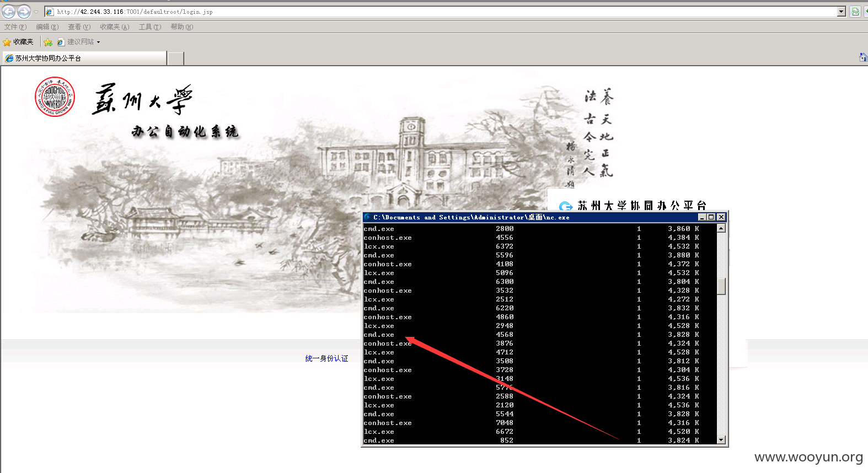Open the 工具 menu
The width and height of the screenshot is (868, 473).
(x=149, y=27)
